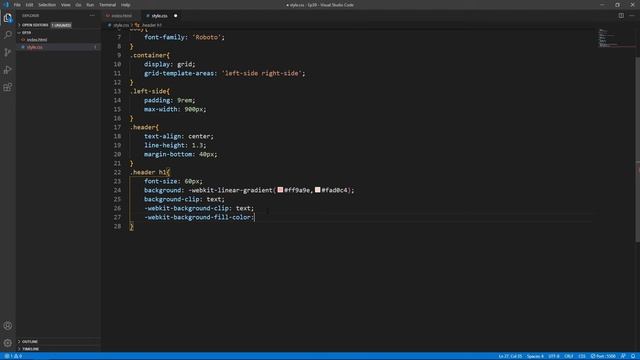Screen dimensions: 640x360
Task: Click '-webkit-background-clip: text;' on line 26
Action: pyautogui.click(x=199, y=208)
